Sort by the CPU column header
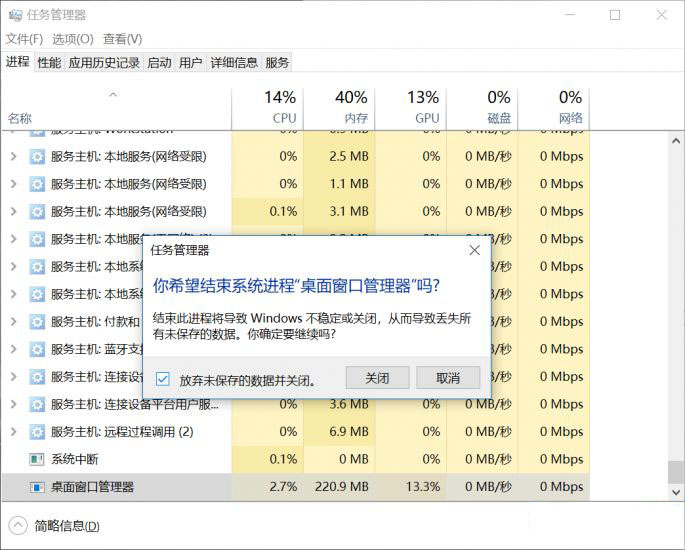The height and width of the screenshot is (550, 685). [267, 109]
